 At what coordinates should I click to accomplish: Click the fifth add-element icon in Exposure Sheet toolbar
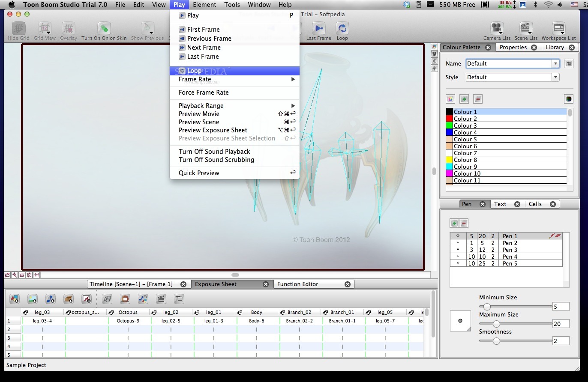pyautogui.click(x=86, y=298)
